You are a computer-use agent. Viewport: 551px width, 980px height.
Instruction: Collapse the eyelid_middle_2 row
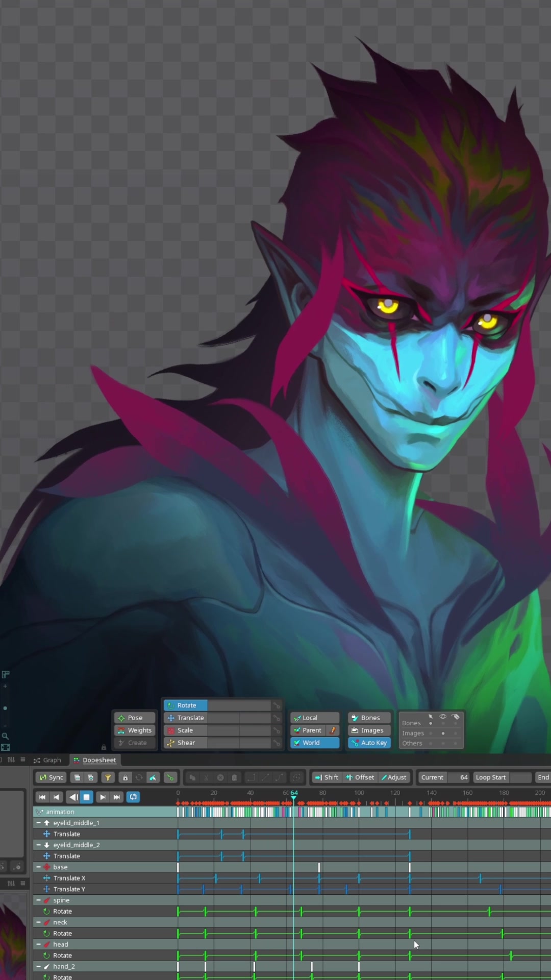click(x=38, y=845)
